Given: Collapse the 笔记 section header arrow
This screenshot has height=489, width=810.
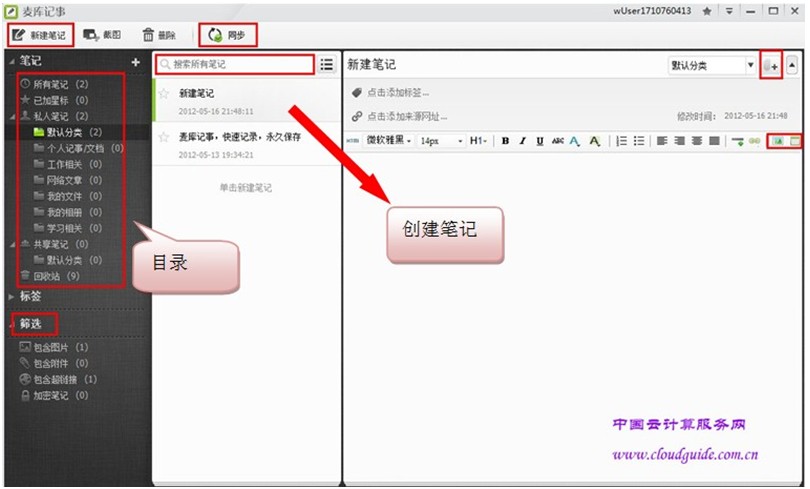Looking at the screenshot, I should [12, 61].
